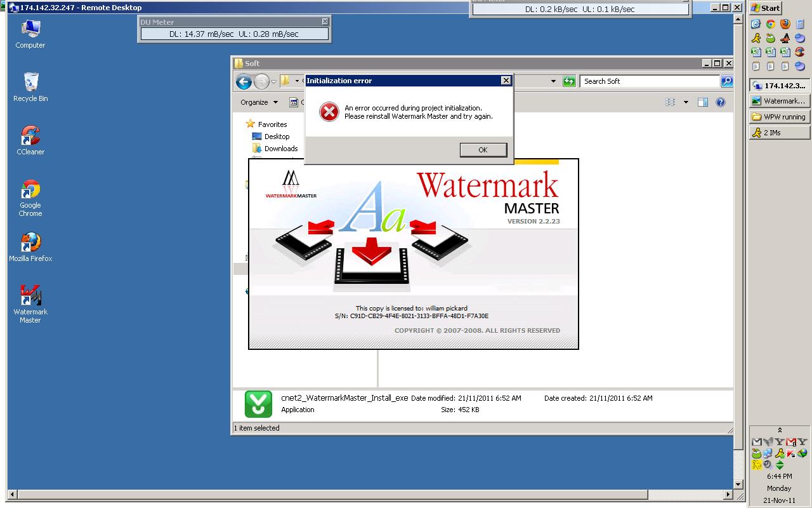Viewport: 812px width, 508px height.
Task: Launch Firefox from the quick launch area
Action: 785,24
